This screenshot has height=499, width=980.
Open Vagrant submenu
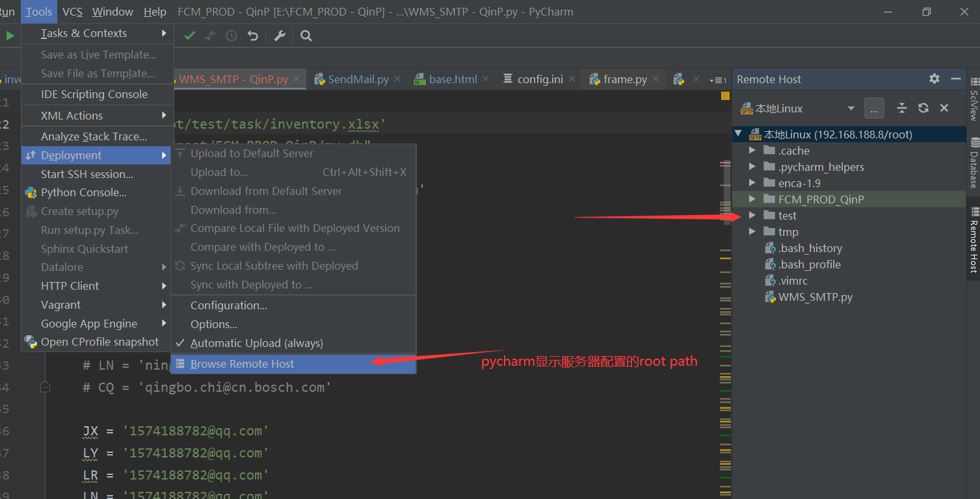coord(98,305)
